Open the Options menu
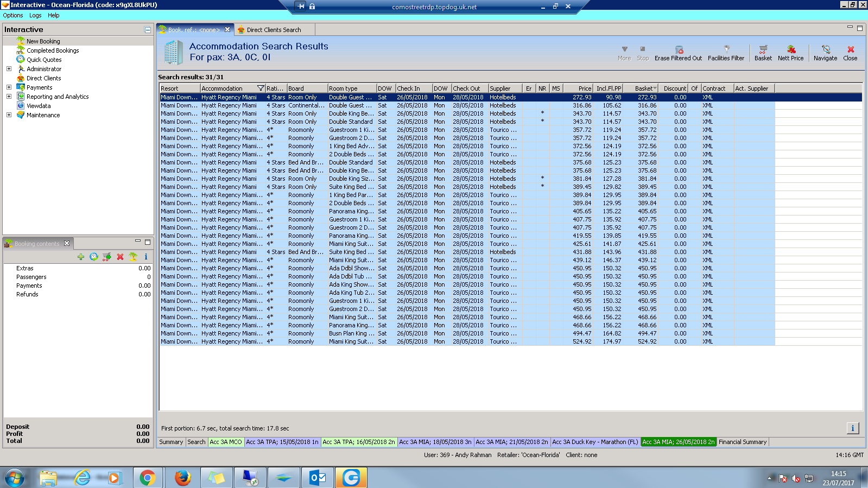The image size is (868, 488). (13, 15)
